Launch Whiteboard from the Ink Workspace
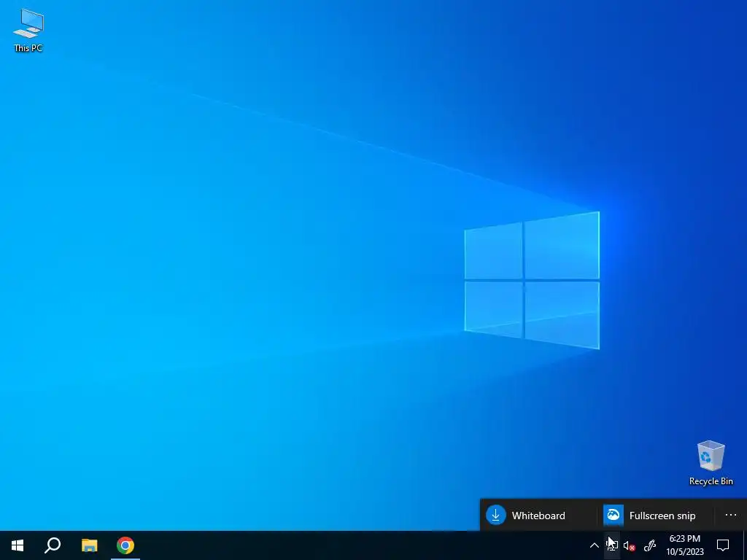 (538, 516)
